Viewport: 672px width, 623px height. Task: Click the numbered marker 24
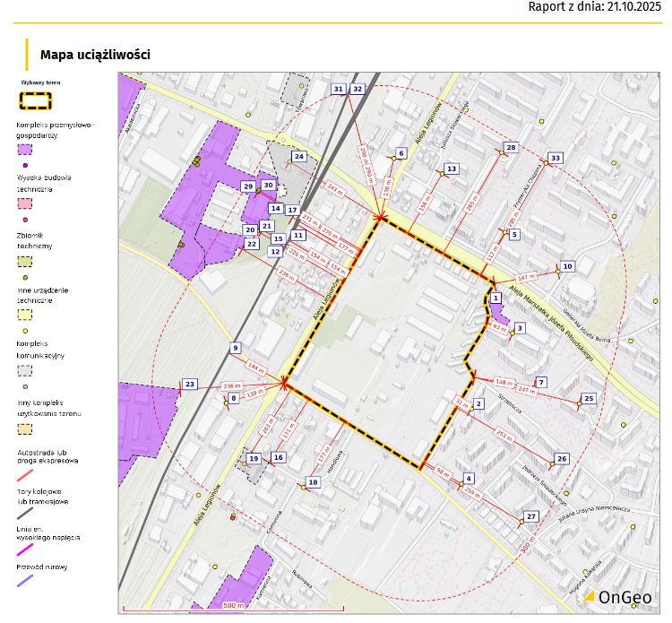(x=299, y=156)
